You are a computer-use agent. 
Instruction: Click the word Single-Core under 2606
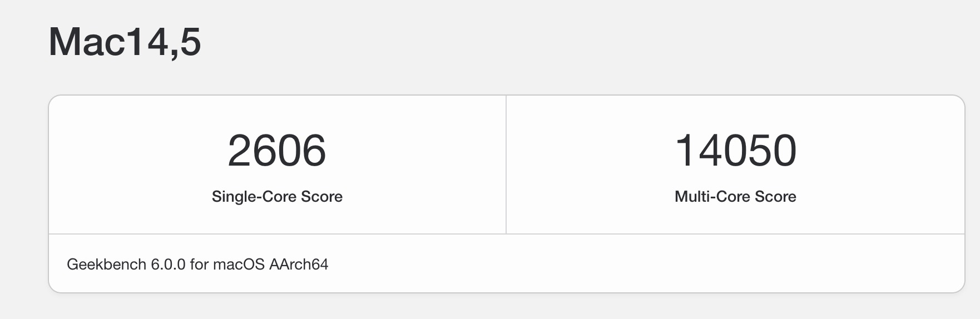[254, 196]
